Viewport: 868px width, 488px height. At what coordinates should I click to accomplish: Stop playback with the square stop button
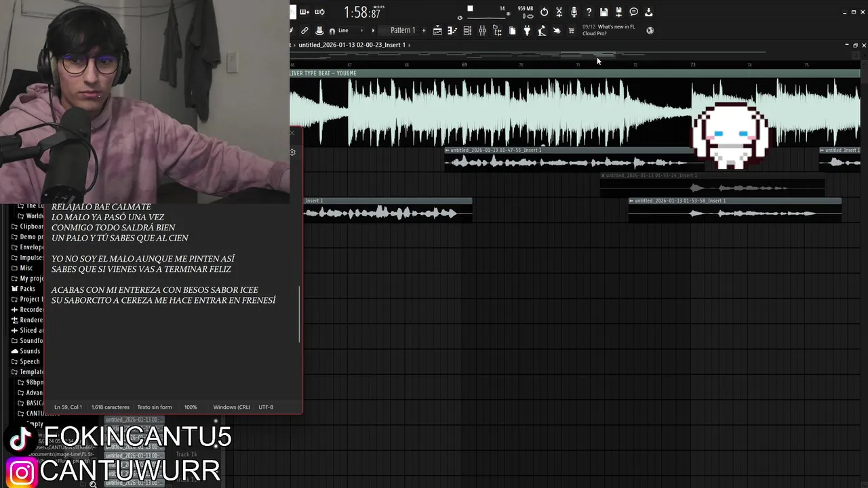(470, 9)
